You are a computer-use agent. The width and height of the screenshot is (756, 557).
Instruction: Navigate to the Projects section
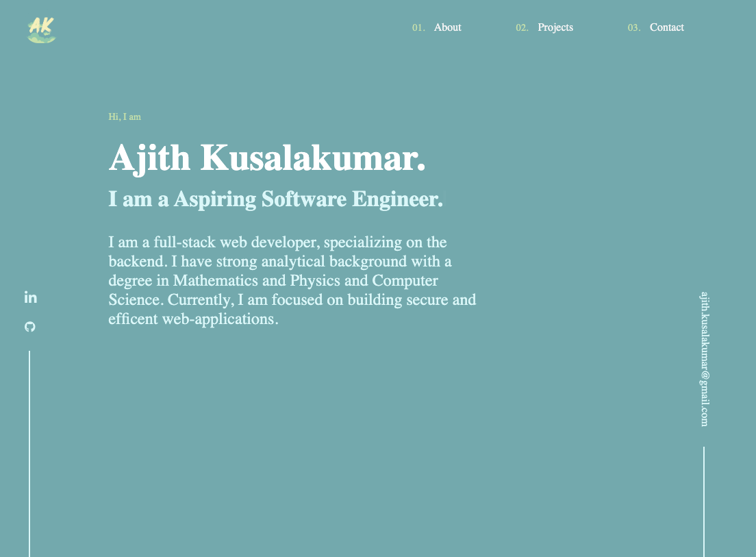pyautogui.click(x=555, y=27)
